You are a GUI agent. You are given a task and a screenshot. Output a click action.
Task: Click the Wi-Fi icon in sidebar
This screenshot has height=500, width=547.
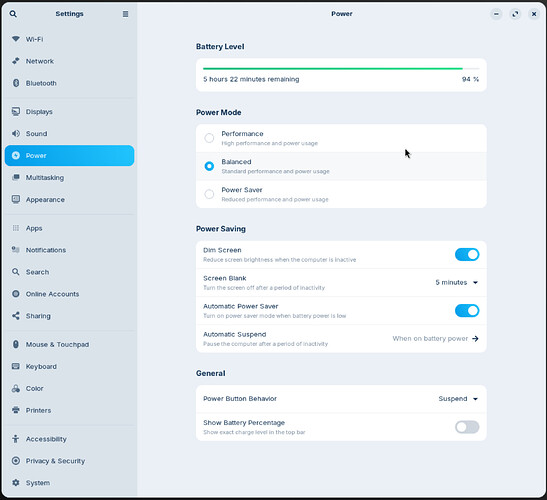16,39
